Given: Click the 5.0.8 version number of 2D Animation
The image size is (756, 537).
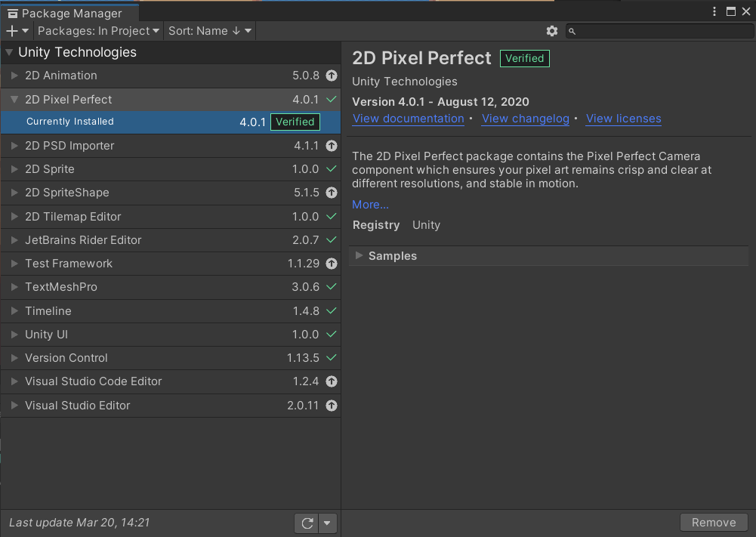Looking at the screenshot, I should [306, 76].
